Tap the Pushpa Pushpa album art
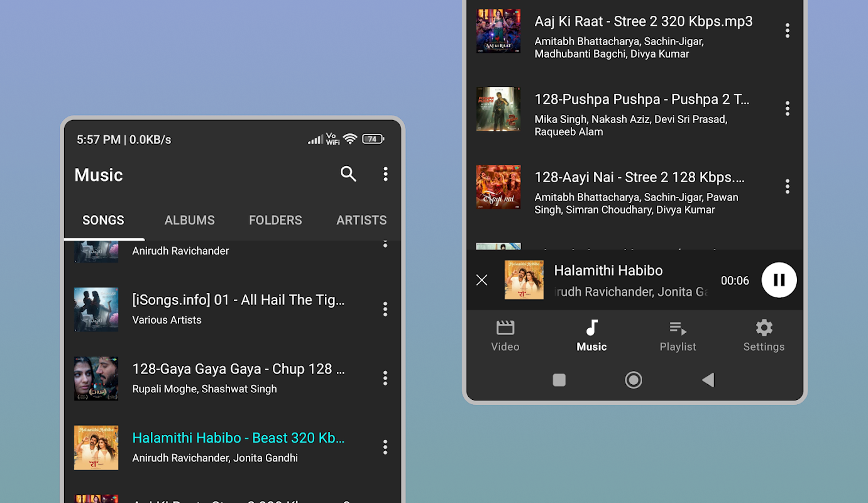Viewport: 868px width, 503px height. tap(498, 109)
